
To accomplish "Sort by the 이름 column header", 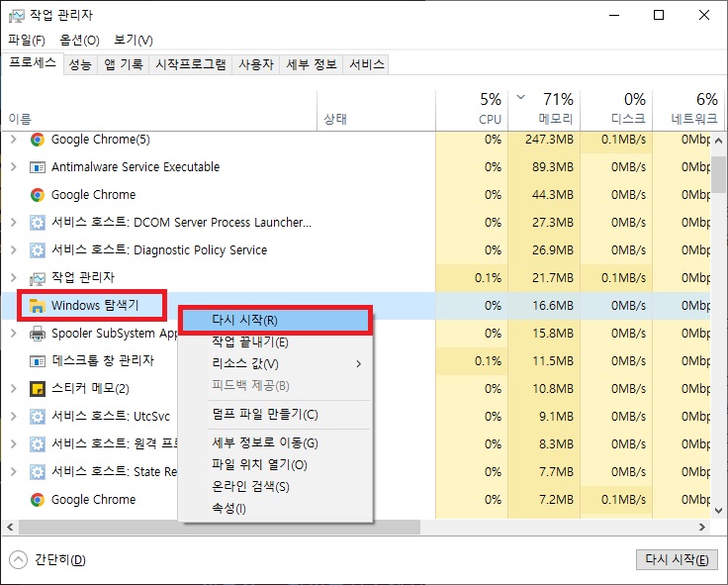I will tap(159, 110).
